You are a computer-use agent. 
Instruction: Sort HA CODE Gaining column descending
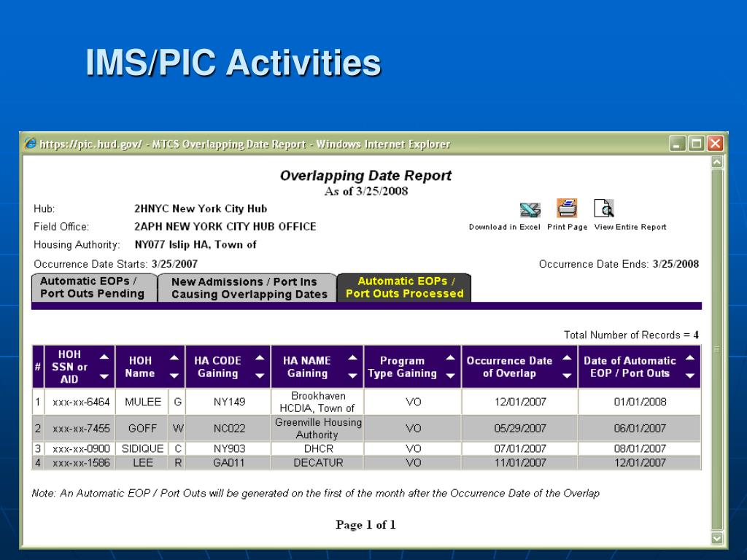[x=260, y=376]
